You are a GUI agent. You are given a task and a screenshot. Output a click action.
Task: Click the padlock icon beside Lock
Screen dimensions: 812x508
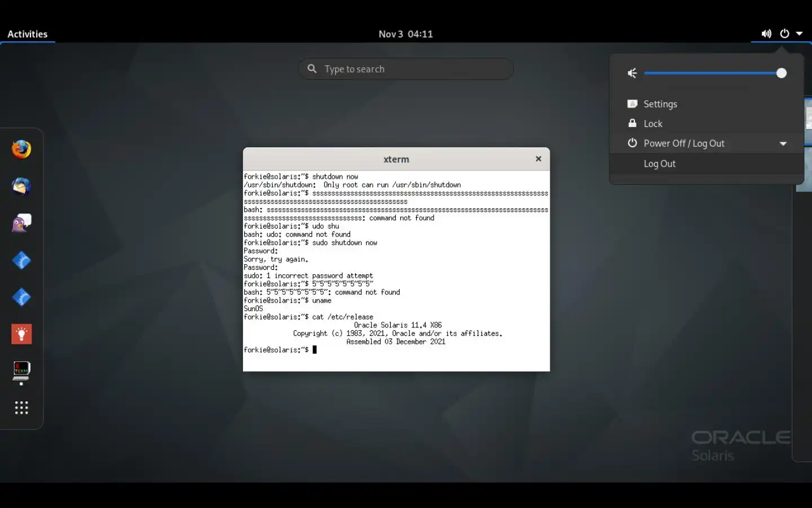pyautogui.click(x=632, y=123)
